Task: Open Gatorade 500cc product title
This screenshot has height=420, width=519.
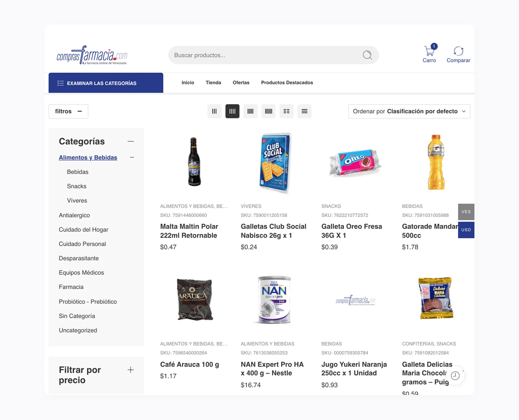Action: (x=430, y=231)
